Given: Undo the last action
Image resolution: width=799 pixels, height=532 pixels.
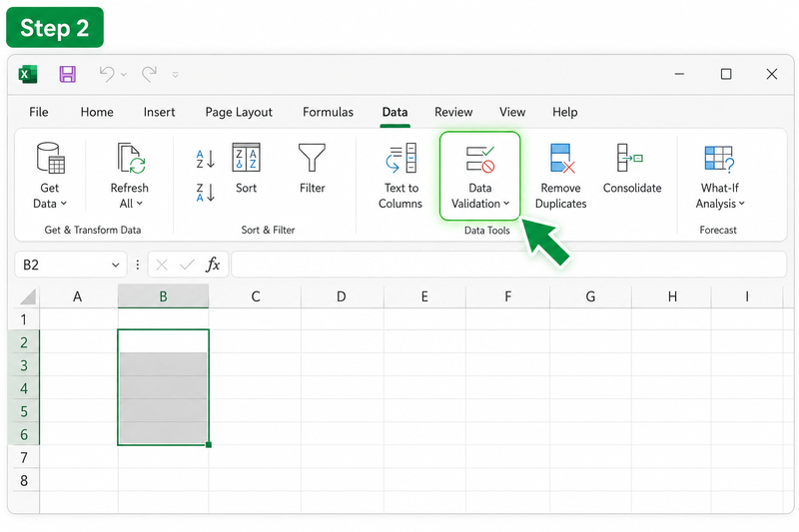Looking at the screenshot, I should point(107,74).
